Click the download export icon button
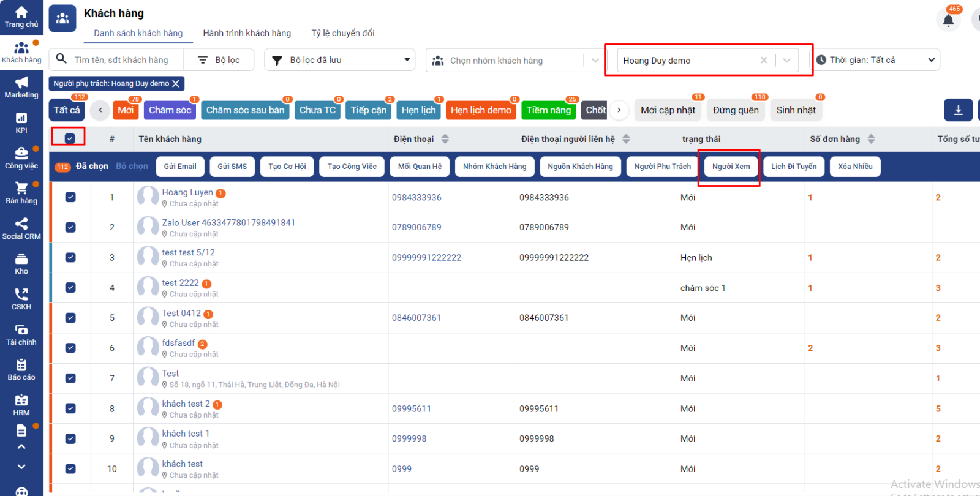This screenshot has height=496, width=980. [x=959, y=110]
